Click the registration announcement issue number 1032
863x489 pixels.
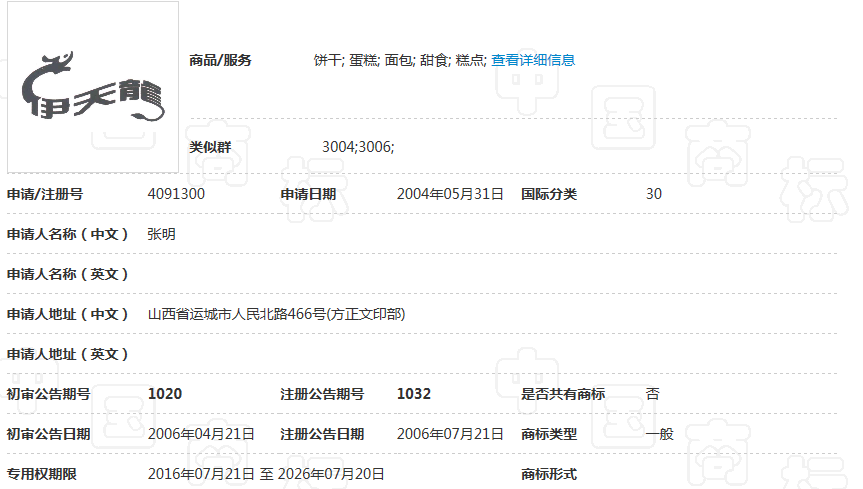(414, 394)
